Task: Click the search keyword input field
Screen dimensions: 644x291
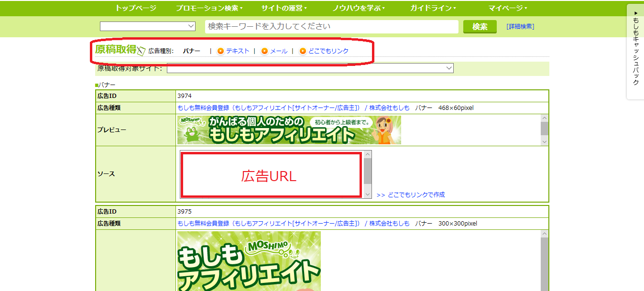Action: click(332, 27)
